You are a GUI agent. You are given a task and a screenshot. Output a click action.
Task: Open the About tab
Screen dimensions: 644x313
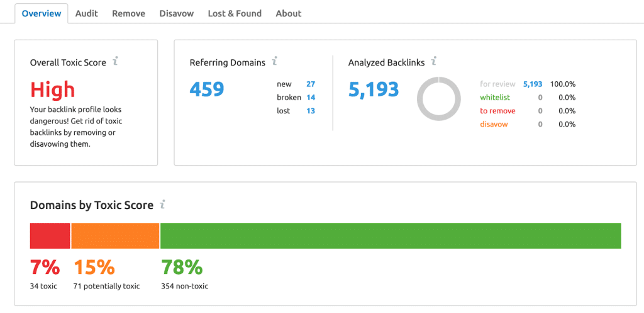click(288, 14)
